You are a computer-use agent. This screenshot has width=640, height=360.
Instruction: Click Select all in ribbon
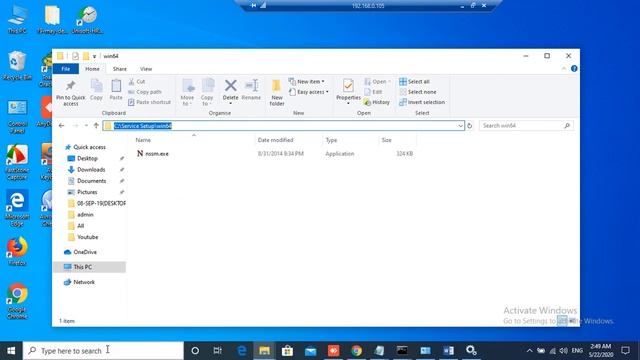pyautogui.click(x=414, y=82)
